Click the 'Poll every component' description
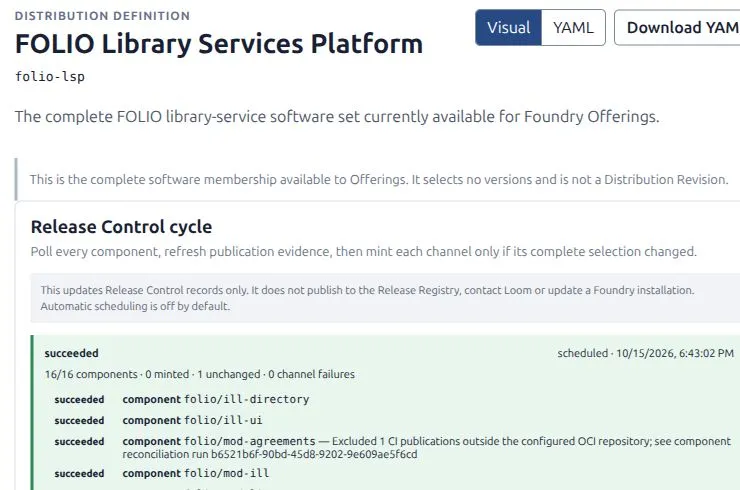 (x=363, y=252)
